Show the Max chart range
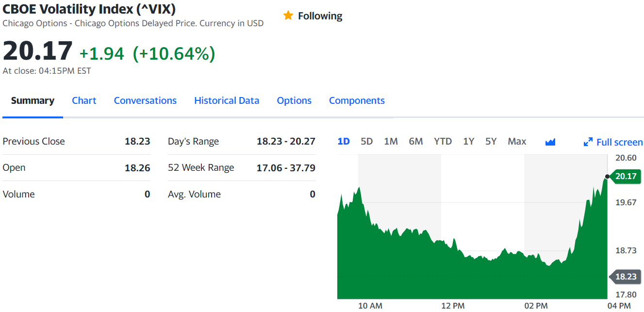Image resolution: width=644 pixels, height=312 pixels. tap(517, 141)
